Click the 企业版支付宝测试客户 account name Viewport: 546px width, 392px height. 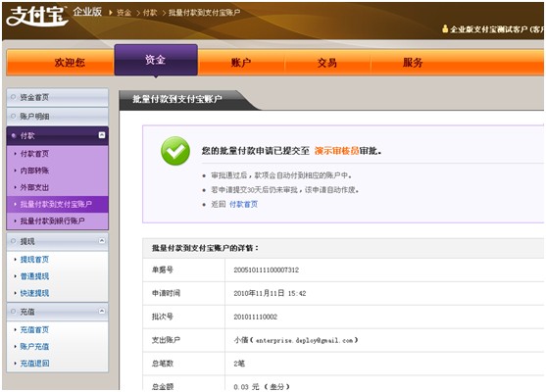[489, 29]
